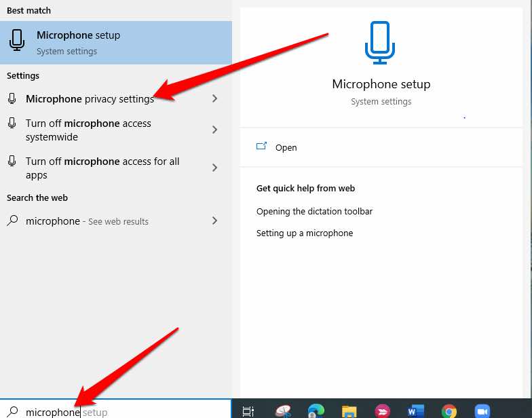Image resolution: width=532 pixels, height=418 pixels.
Task: Open Task View from the taskbar
Action: click(248, 411)
